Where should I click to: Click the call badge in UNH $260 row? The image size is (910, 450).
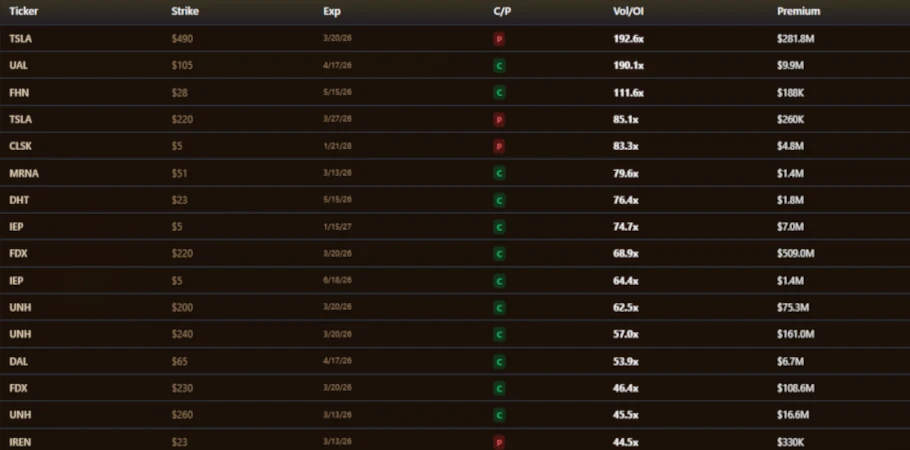point(499,415)
